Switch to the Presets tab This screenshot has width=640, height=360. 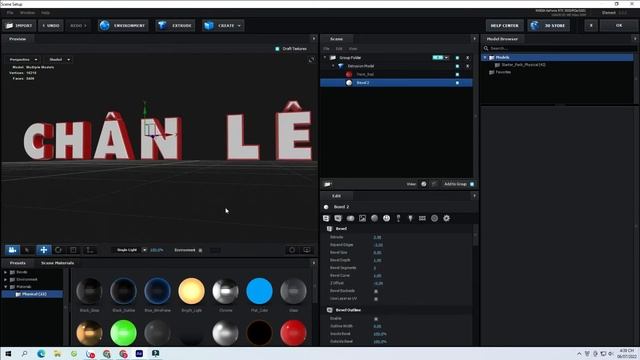[x=18, y=263]
